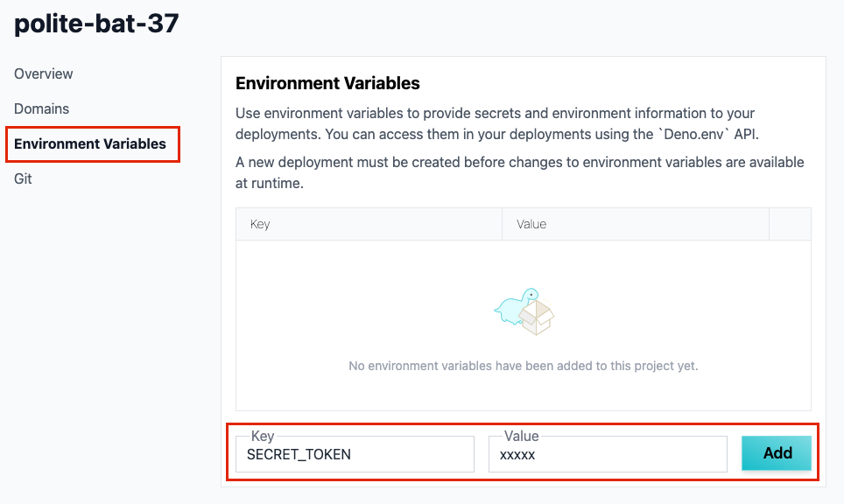Click the polite-bat-37 project title

point(96,23)
